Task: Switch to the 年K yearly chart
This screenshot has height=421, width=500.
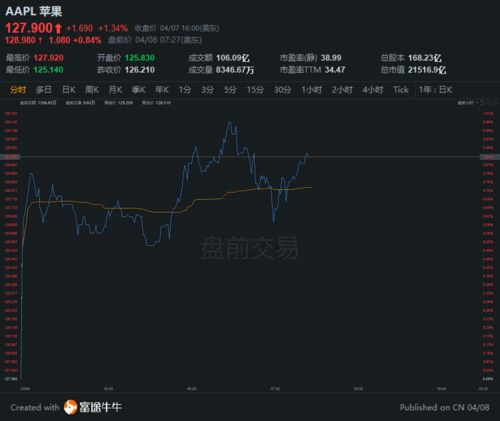Action: coord(162,90)
